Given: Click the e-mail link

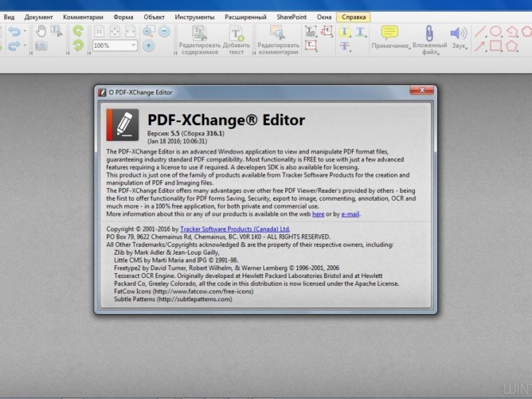Looking at the screenshot, I should pyautogui.click(x=350, y=214).
